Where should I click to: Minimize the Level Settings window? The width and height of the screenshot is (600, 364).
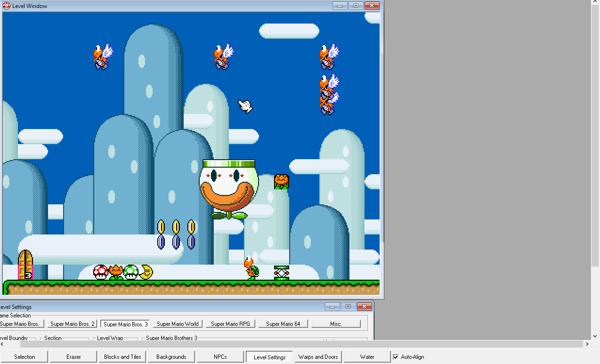(x=332, y=307)
